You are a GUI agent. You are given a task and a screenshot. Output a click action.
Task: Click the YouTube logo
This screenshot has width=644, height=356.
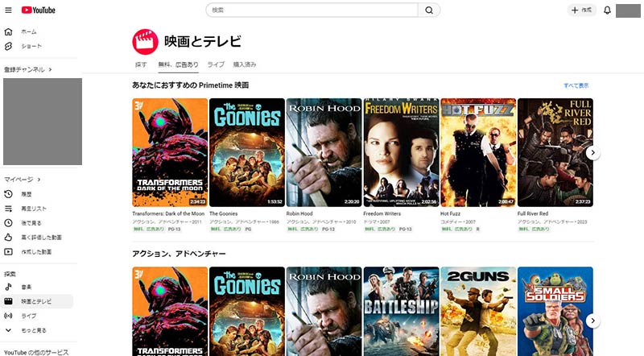(38, 10)
